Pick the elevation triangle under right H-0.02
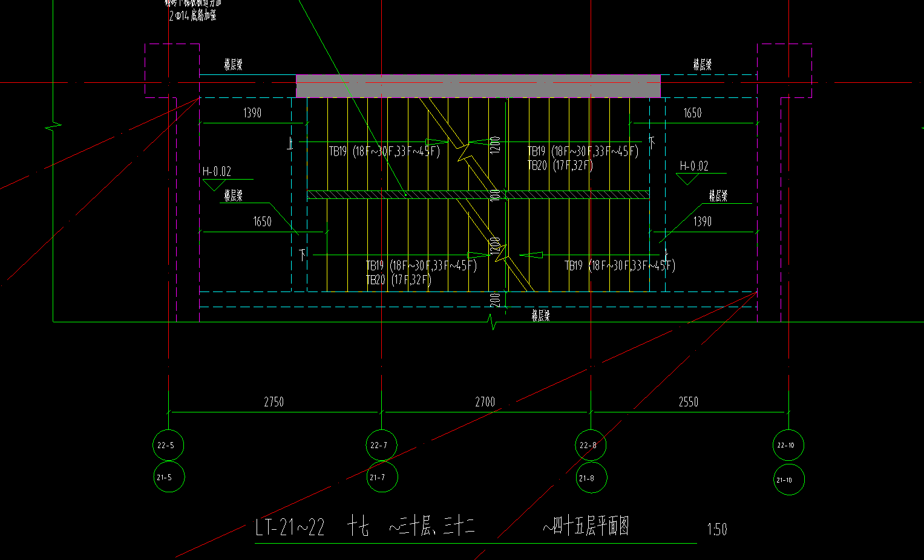The width and height of the screenshot is (924, 560). click(x=688, y=179)
